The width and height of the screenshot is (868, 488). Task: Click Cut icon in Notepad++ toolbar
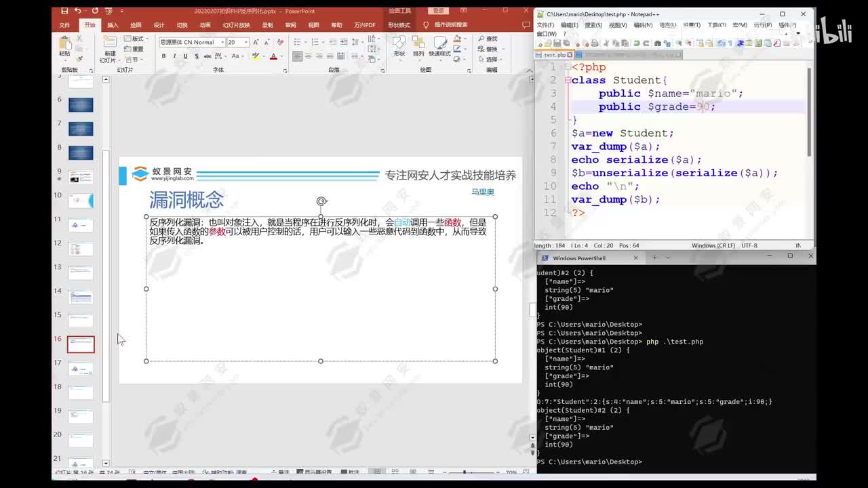click(x=606, y=43)
